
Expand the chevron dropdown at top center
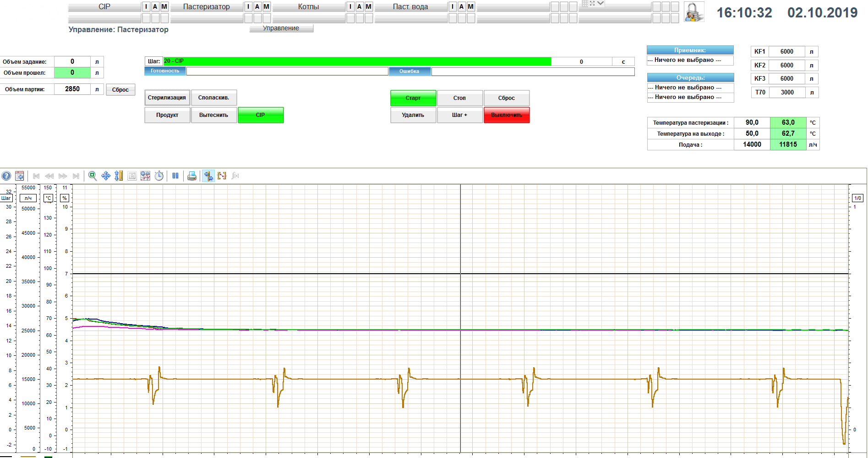coord(601,3)
